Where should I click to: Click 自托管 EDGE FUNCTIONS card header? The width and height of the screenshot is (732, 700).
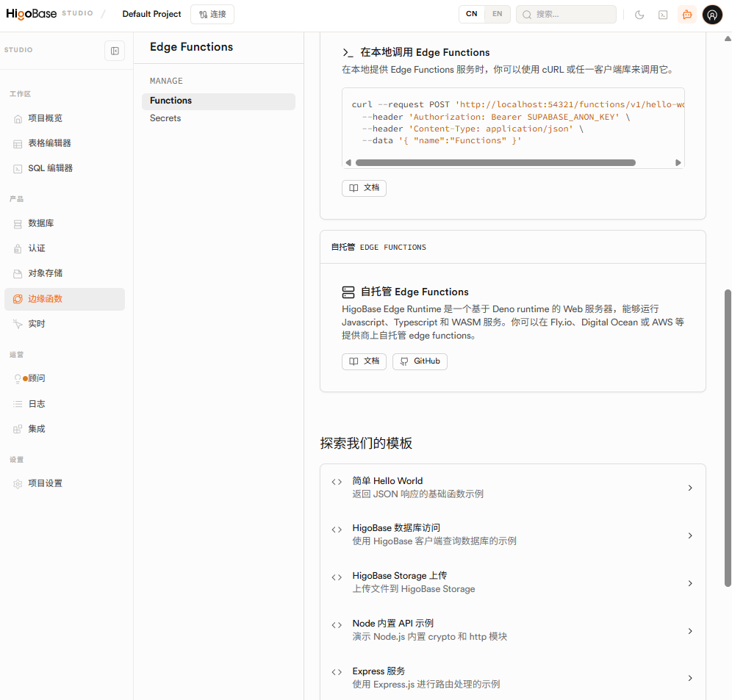point(378,248)
